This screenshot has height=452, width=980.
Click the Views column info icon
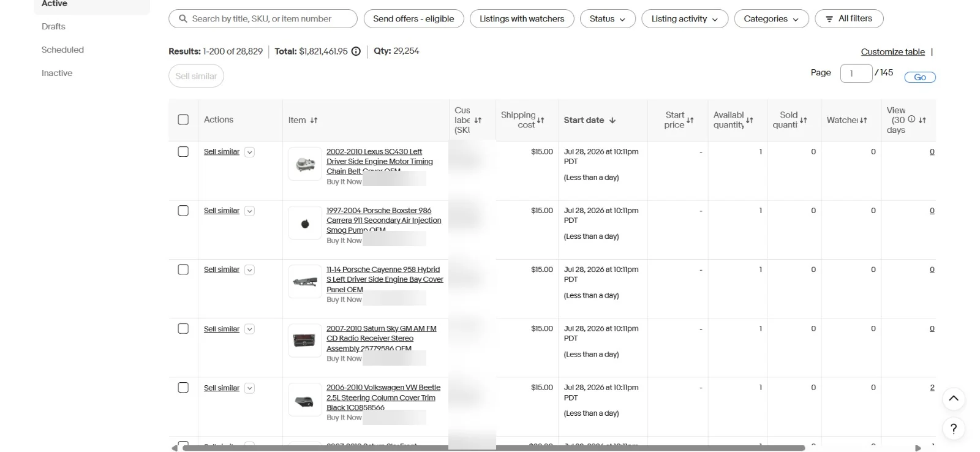(x=911, y=119)
